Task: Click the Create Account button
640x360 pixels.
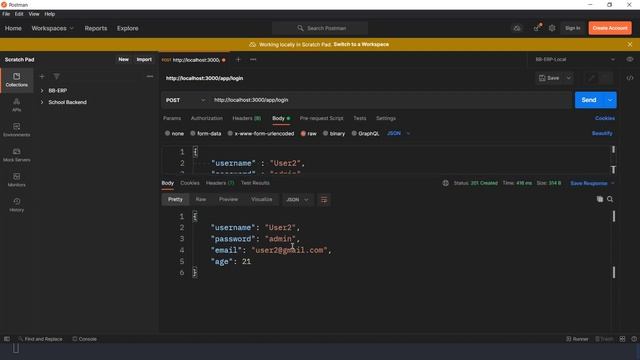Action: point(610,28)
